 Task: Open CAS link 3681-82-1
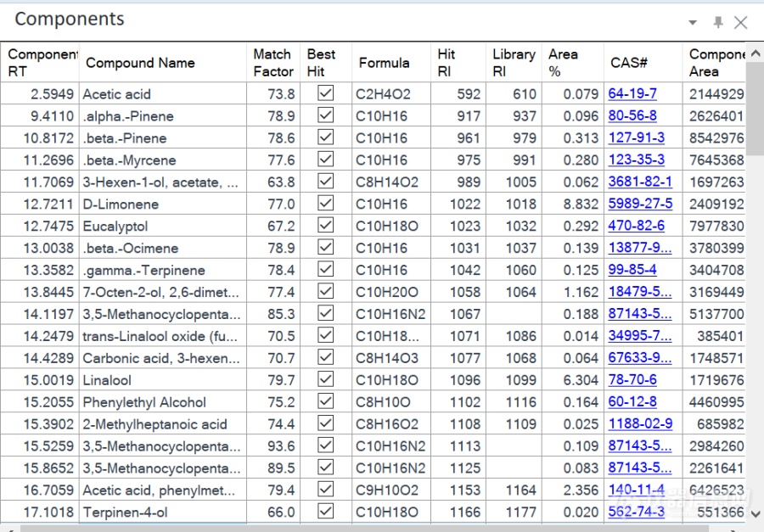(x=640, y=182)
